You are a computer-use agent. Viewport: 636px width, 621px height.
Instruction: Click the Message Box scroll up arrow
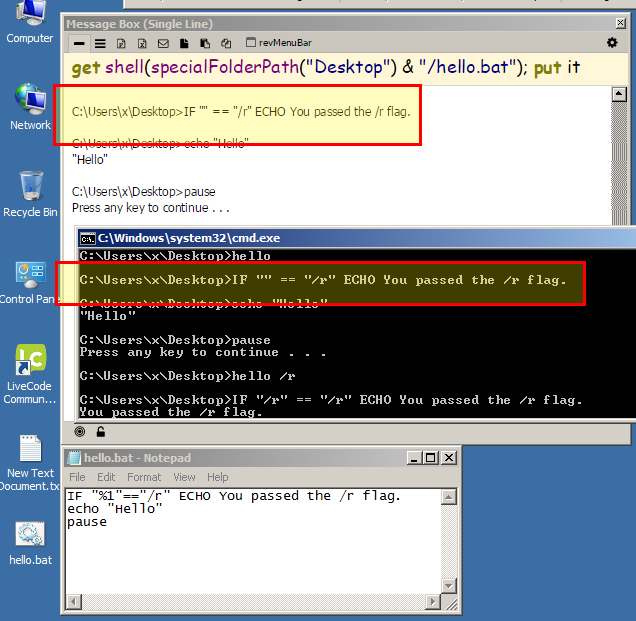point(619,94)
